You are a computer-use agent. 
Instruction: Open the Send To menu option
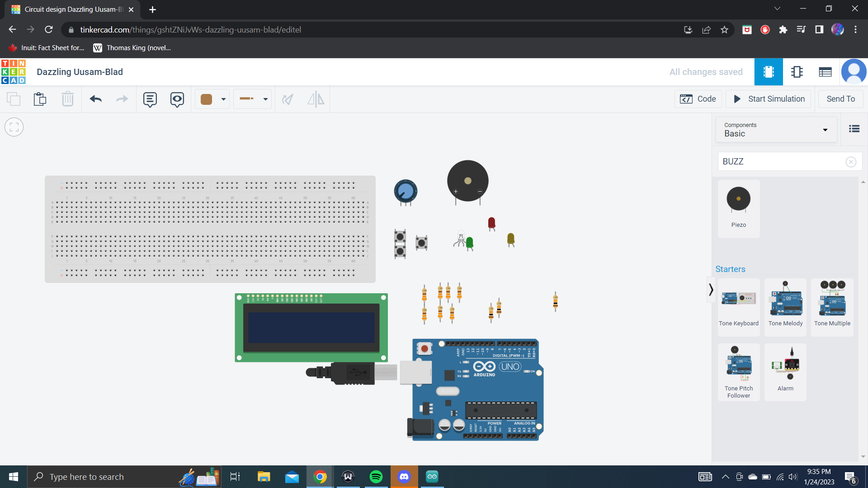point(840,99)
